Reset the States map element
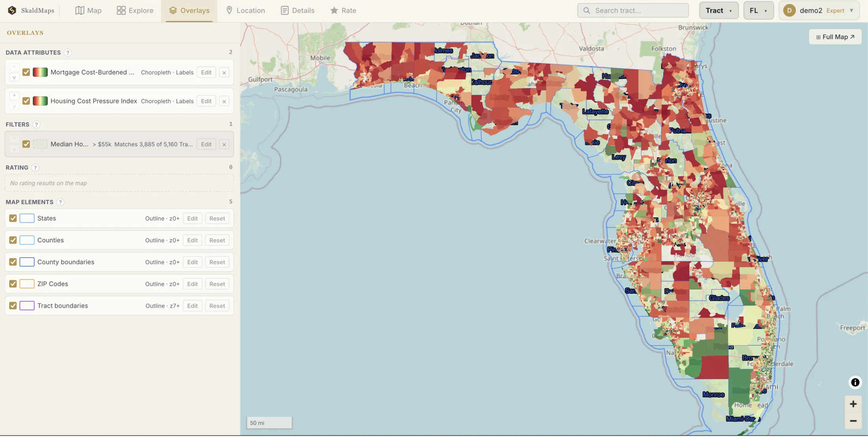This screenshot has width=868, height=437. 217,218
